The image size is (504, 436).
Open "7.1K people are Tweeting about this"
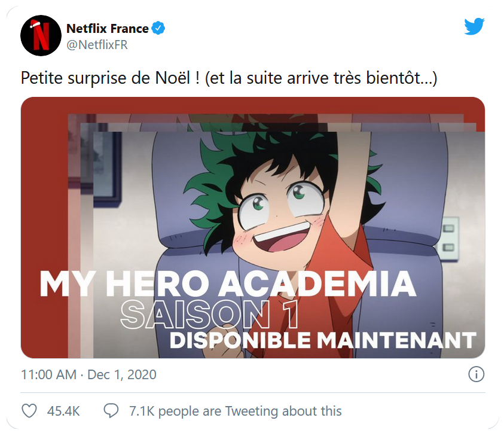pyautogui.click(x=235, y=411)
